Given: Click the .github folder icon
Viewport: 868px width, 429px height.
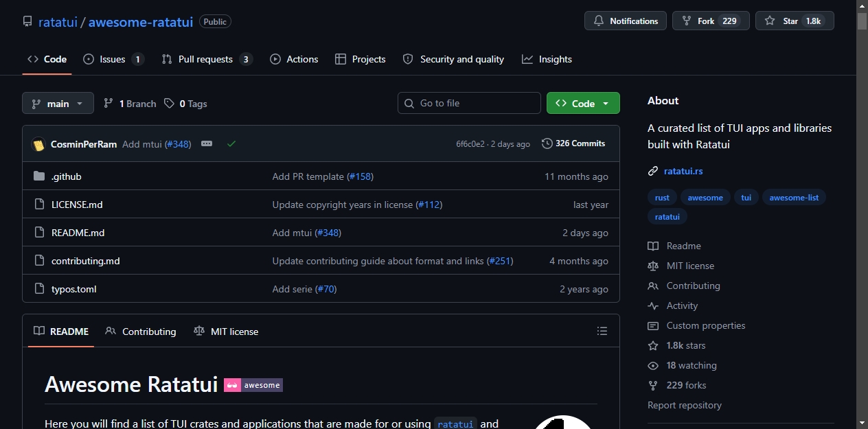Looking at the screenshot, I should pyautogui.click(x=39, y=176).
